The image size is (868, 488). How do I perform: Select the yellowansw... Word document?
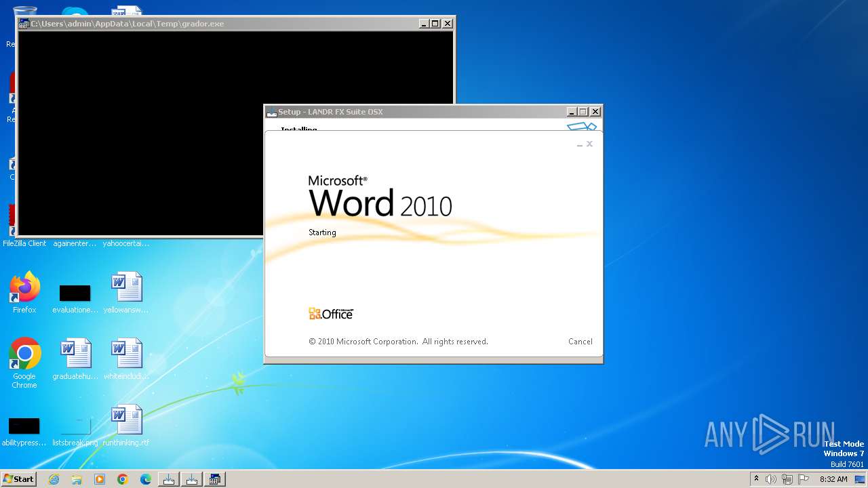pyautogui.click(x=126, y=293)
